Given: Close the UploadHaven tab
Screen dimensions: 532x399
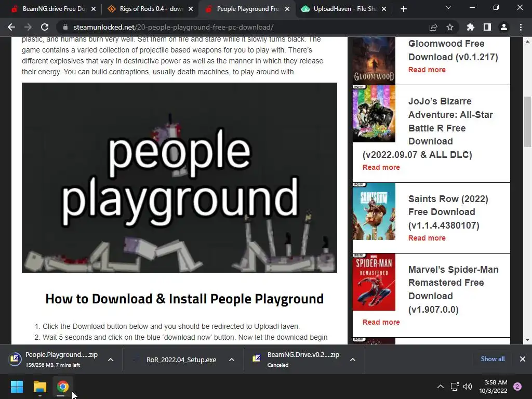Looking at the screenshot, I should (384, 9).
